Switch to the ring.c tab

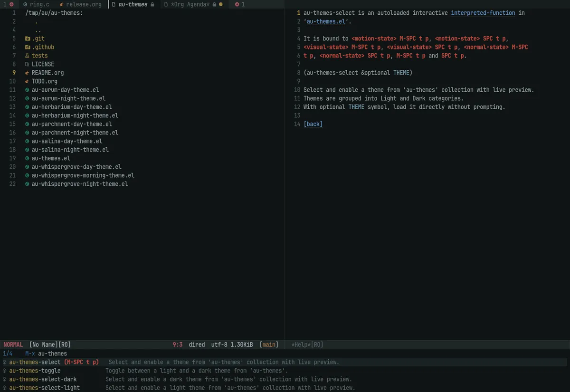click(36, 4)
